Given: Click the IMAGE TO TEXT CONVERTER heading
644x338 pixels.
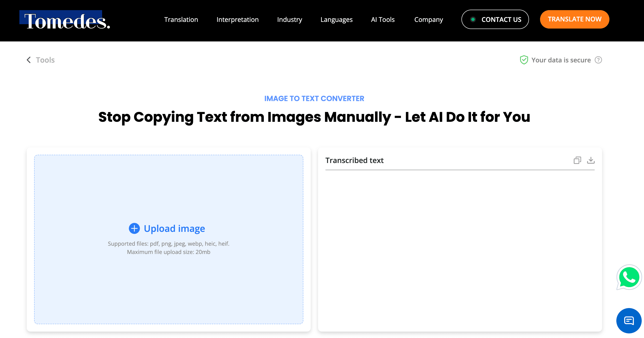Looking at the screenshot, I should coord(314,98).
